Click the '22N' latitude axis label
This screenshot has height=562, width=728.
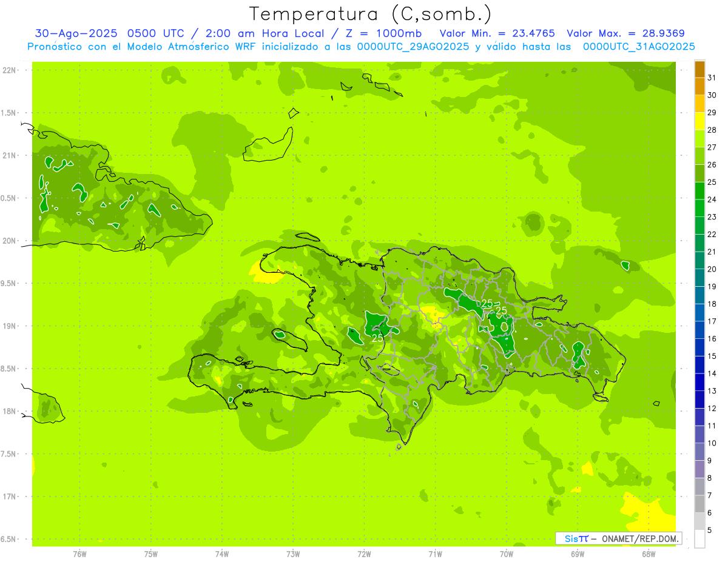10,70
